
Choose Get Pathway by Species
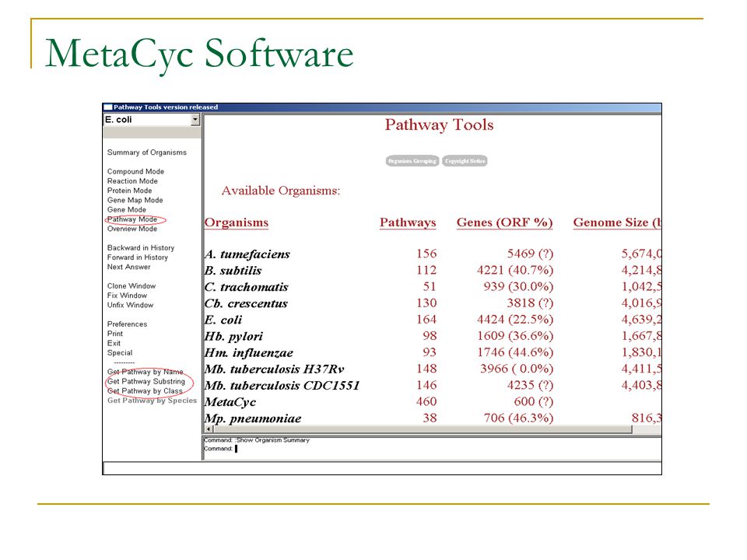[x=152, y=401]
